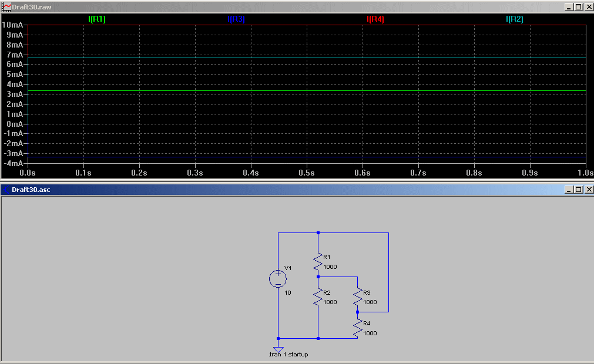
Task: Click the 5mA vertical axis label
Action: [x=15, y=74]
